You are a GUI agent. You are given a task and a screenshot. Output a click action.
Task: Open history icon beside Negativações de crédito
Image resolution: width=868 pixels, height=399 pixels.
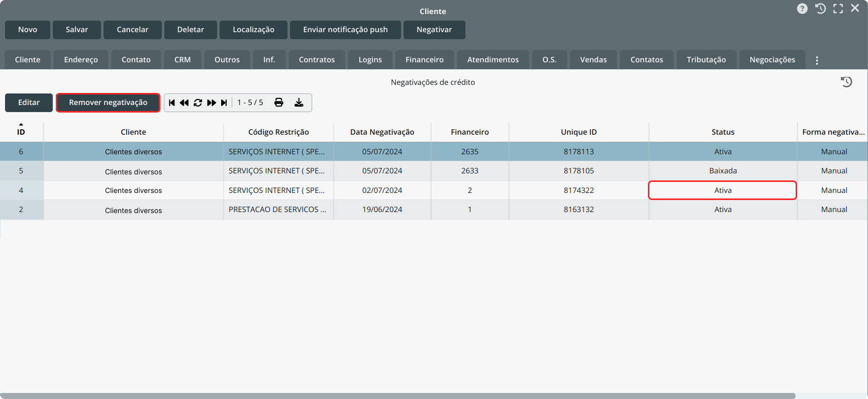coord(846,82)
